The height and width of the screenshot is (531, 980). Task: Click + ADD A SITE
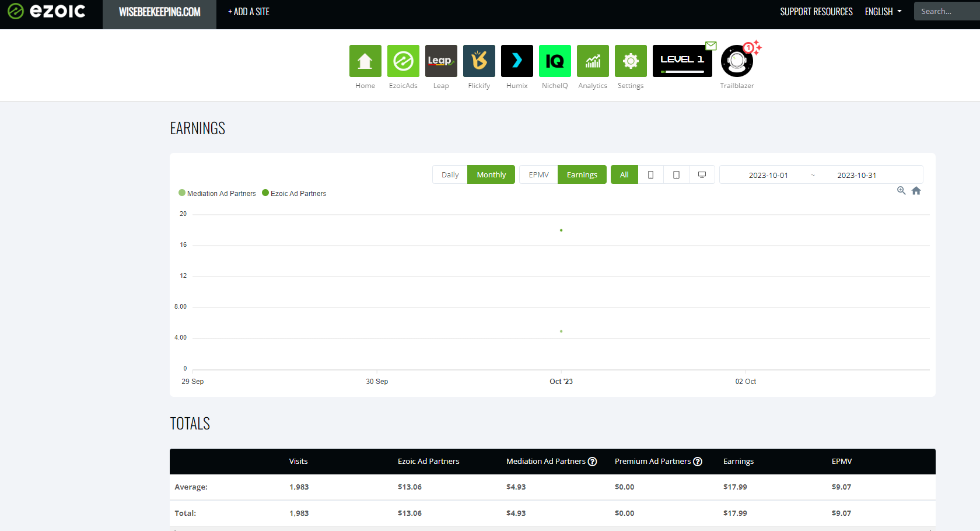tap(249, 12)
